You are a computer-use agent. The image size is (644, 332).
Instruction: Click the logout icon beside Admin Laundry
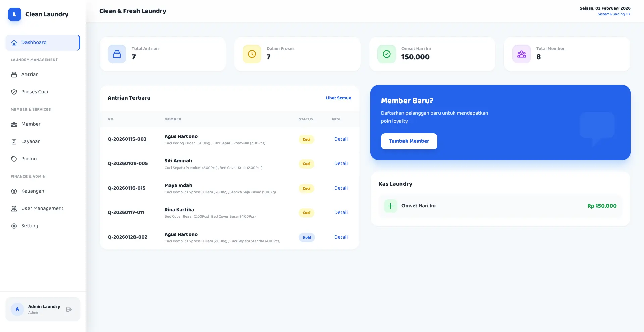[x=69, y=309]
